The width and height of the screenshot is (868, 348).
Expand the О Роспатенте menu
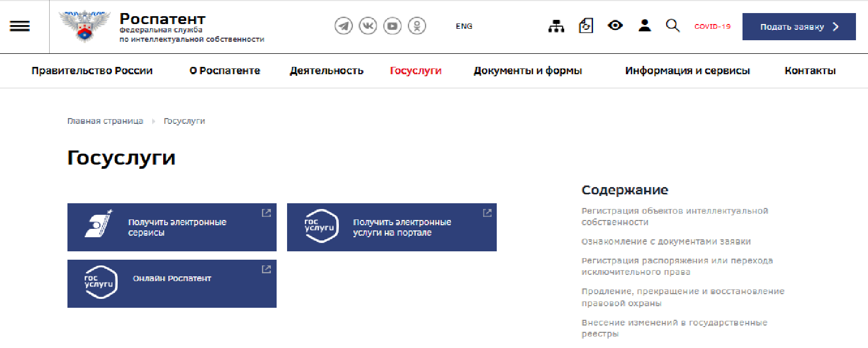click(x=224, y=71)
